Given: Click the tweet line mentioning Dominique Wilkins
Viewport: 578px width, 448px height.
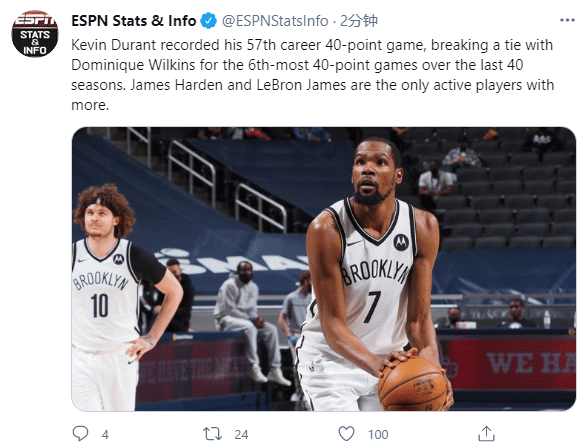Looking at the screenshot, I should 297,65.
